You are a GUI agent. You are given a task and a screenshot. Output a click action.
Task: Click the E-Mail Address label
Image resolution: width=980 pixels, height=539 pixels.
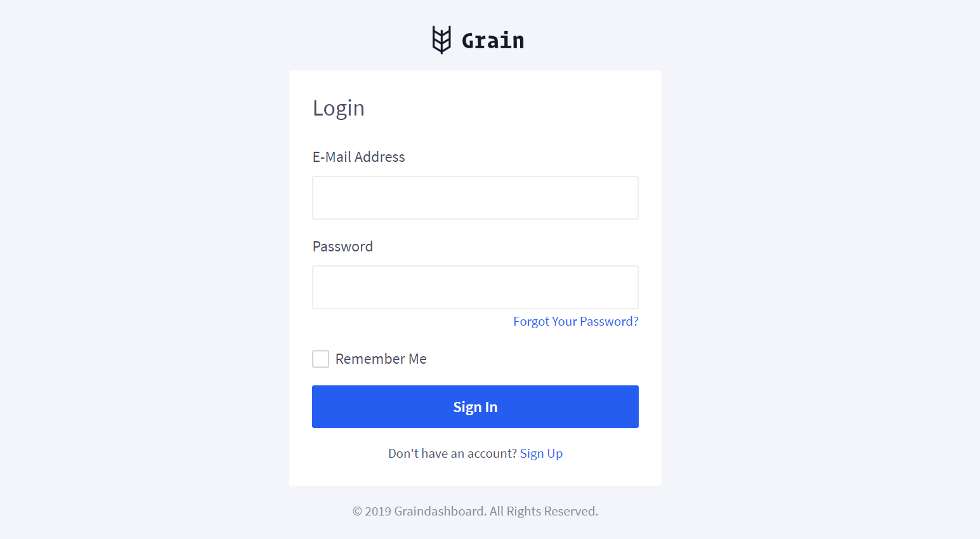358,157
